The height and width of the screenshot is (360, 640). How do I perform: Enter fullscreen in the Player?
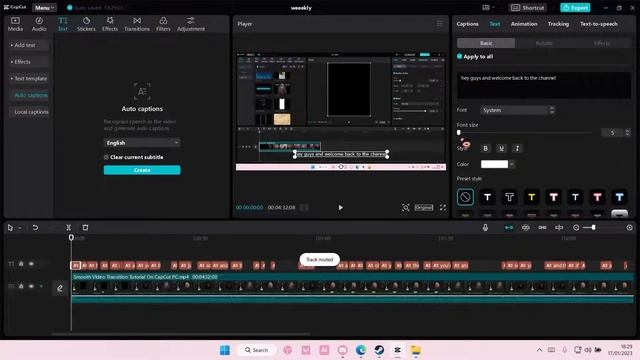[x=443, y=207]
